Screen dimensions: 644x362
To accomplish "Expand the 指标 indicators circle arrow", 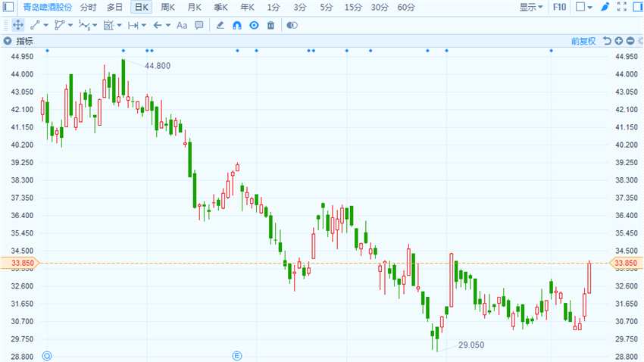I will coord(8,41).
